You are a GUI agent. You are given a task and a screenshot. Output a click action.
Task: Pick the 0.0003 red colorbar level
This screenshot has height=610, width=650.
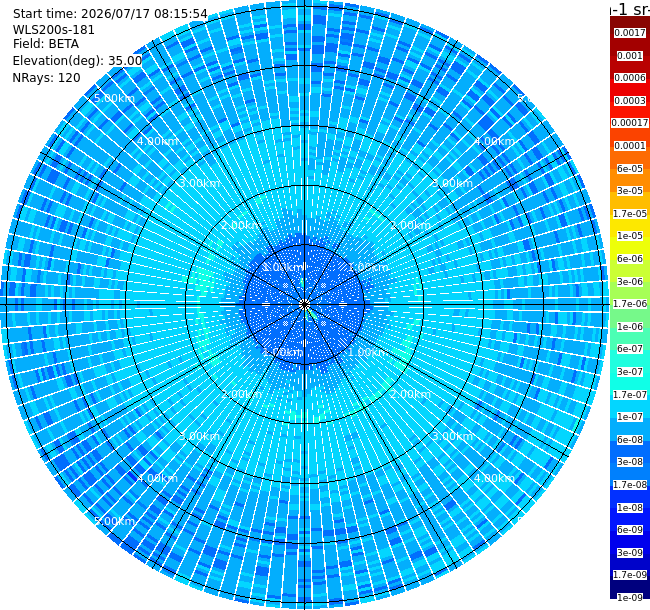630,101
